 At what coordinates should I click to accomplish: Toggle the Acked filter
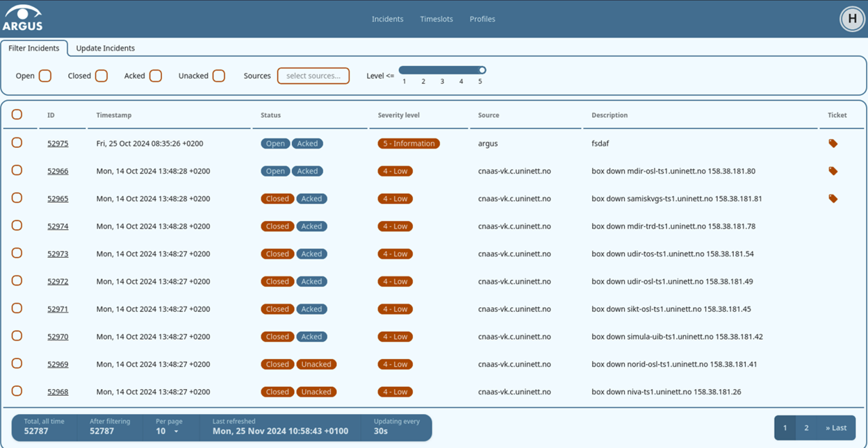[155, 76]
